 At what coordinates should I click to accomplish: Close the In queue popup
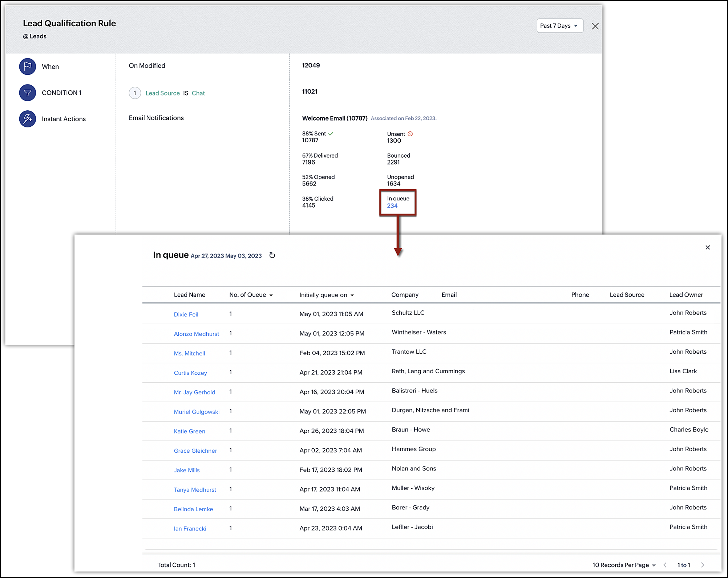(x=707, y=248)
